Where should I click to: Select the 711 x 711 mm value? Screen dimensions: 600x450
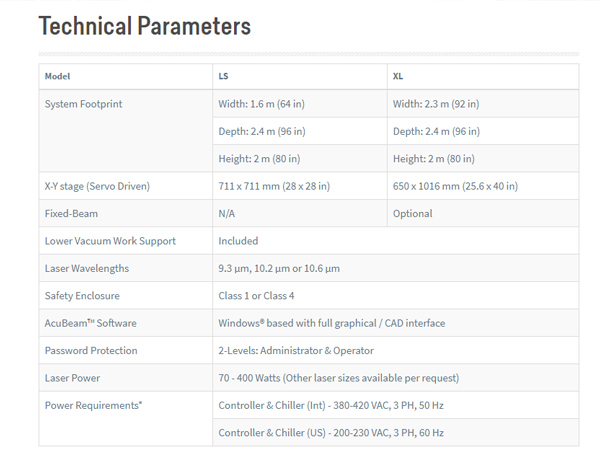[274, 186]
